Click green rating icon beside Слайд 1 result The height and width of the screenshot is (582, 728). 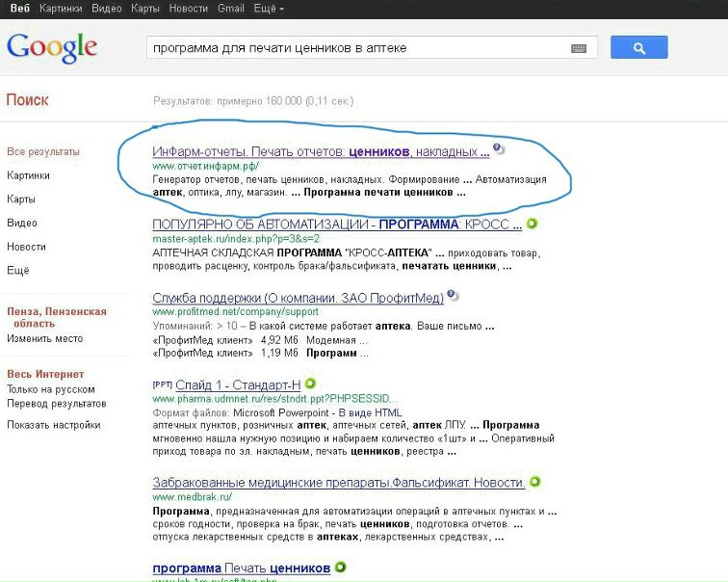click(x=310, y=384)
